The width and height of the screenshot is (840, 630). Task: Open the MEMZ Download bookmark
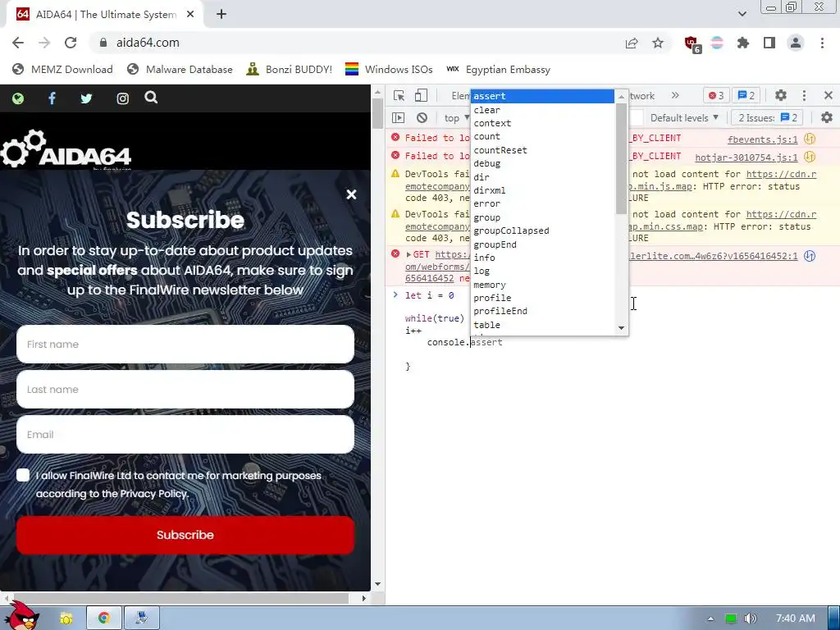click(x=62, y=69)
